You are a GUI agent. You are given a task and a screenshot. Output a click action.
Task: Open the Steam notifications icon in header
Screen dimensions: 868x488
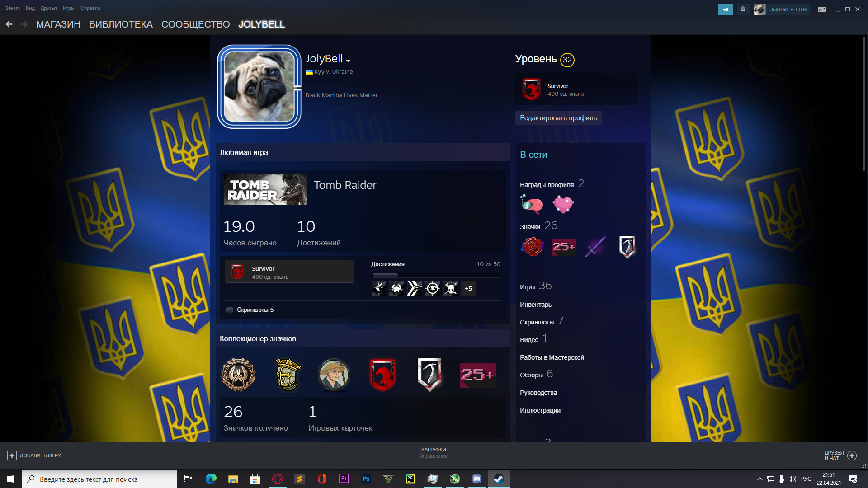coord(743,9)
